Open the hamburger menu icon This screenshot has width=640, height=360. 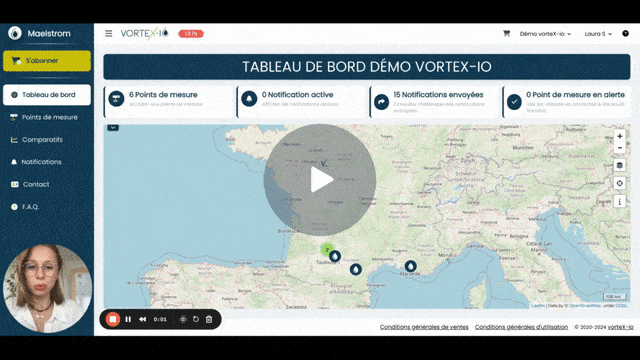pos(108,33)
